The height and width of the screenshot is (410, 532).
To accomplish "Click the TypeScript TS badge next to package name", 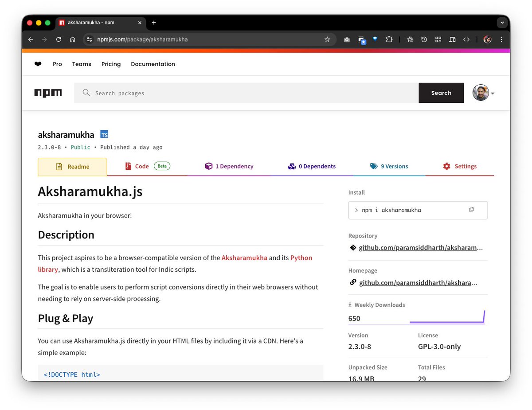I will [x=104, y=134].
